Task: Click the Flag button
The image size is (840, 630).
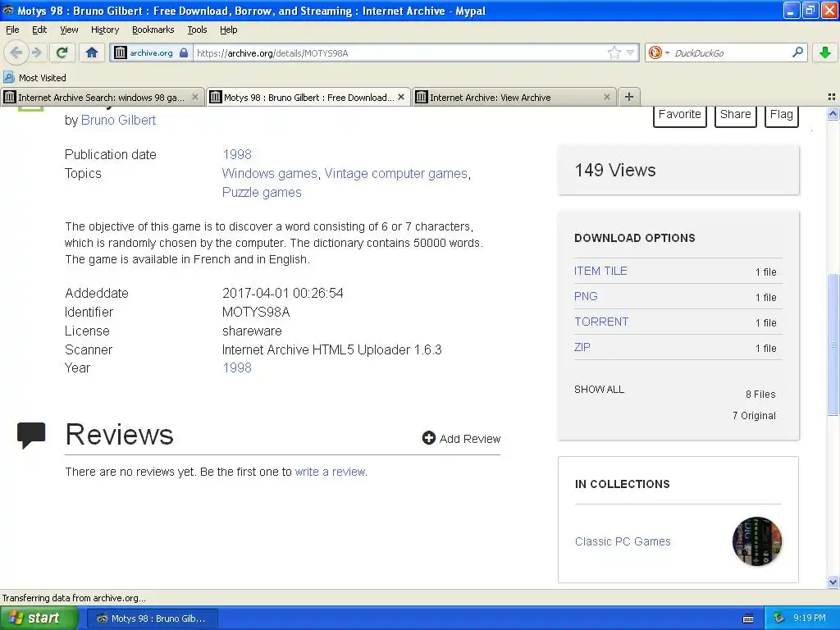Action: pyautogui.click(x=782, y=115)
